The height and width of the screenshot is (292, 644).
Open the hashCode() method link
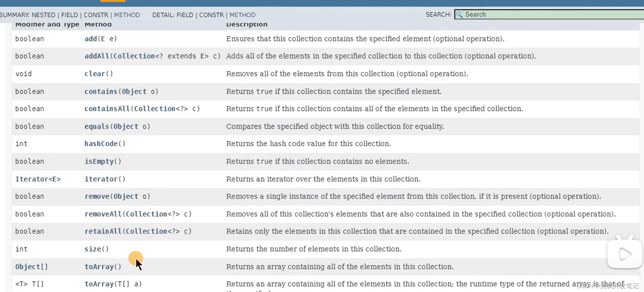(x=101, y=144)
